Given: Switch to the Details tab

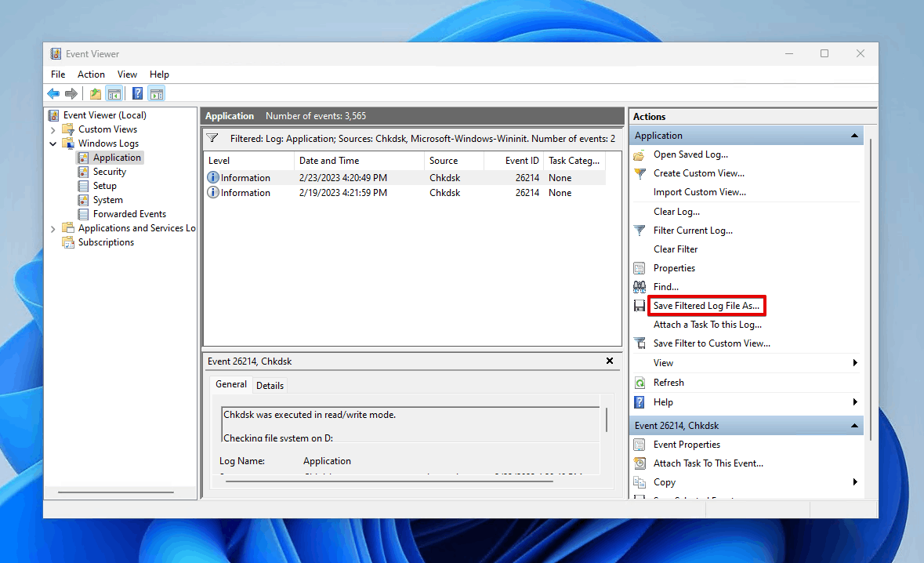Looking at the screenshot, I should [270, 385].
